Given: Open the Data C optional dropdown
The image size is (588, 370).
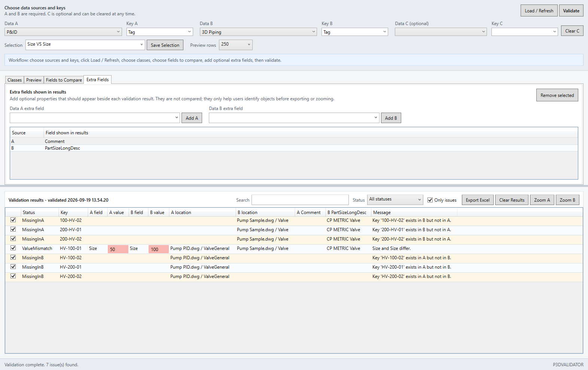Looking at the screenshot, I should pos(441,32).
